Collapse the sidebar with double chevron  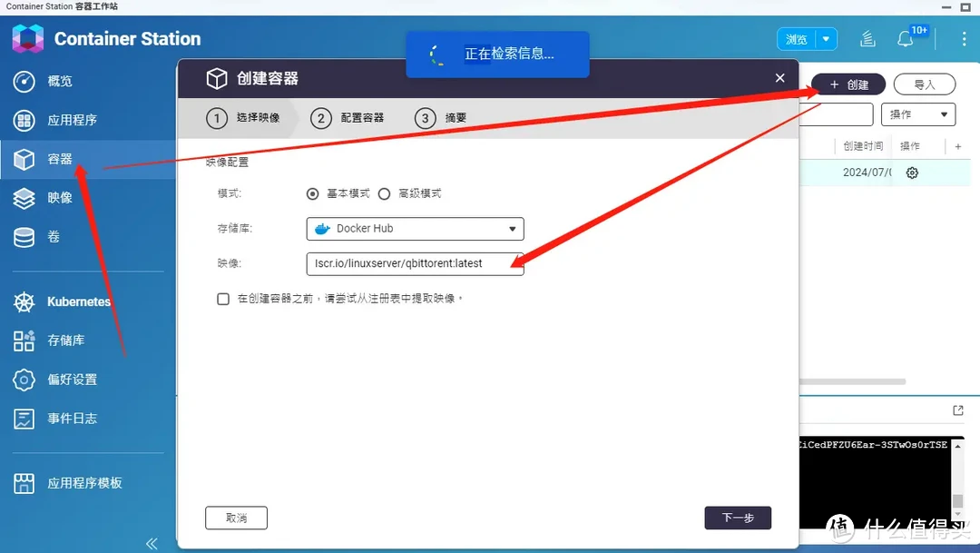tap(152, 544)
